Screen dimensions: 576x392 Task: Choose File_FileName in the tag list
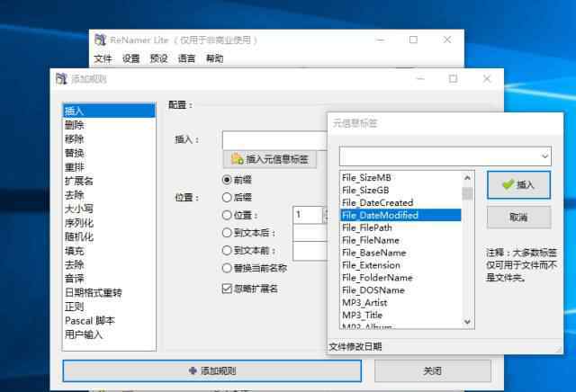pos(400,240)
